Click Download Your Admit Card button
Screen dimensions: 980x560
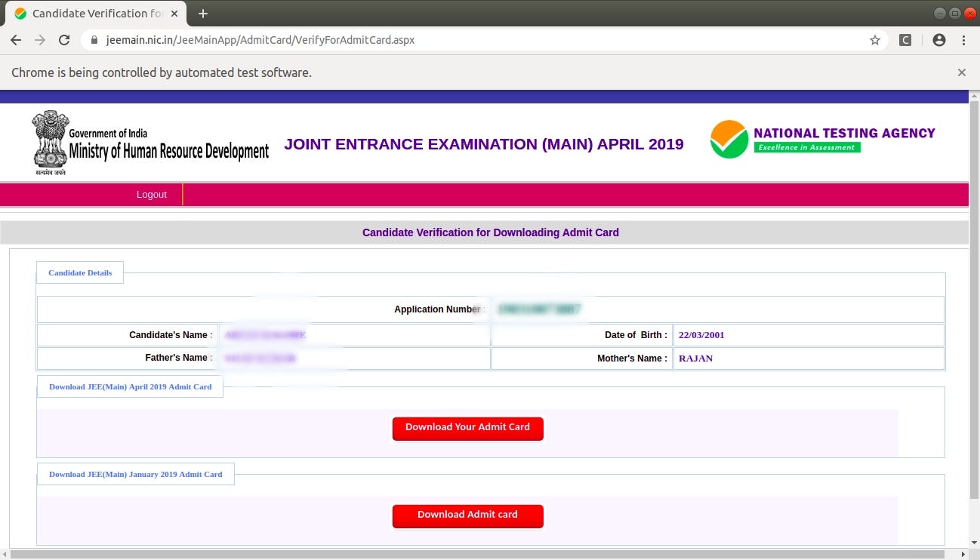[x=467, y=428]
